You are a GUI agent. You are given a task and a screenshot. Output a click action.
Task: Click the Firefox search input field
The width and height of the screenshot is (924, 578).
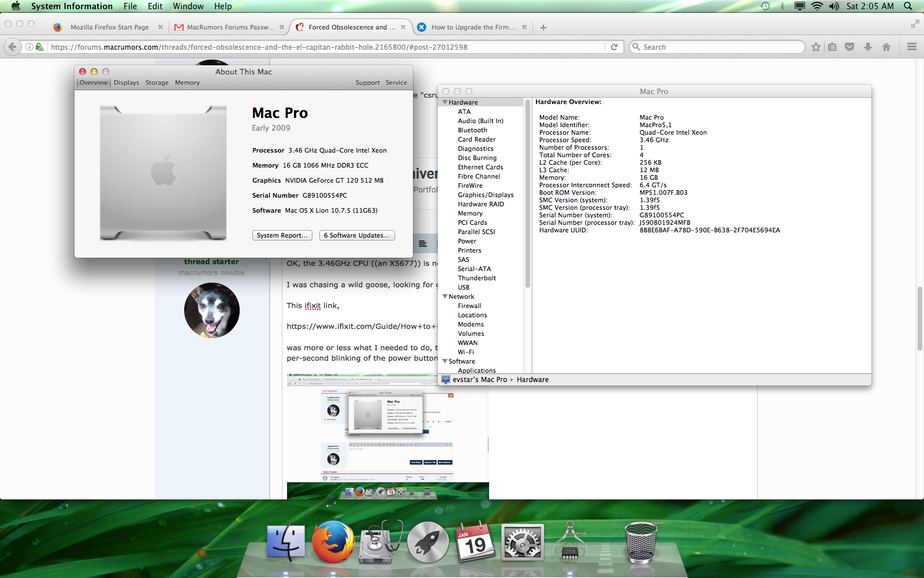pos(717,47)
